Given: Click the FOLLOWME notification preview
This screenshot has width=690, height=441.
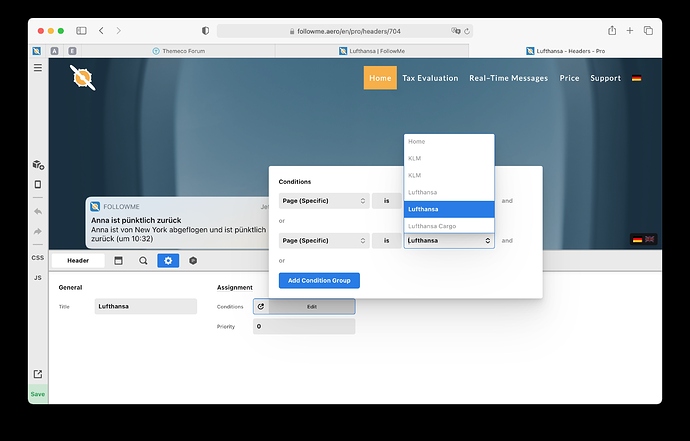Looking at the screenshot, I should [177, 223].
